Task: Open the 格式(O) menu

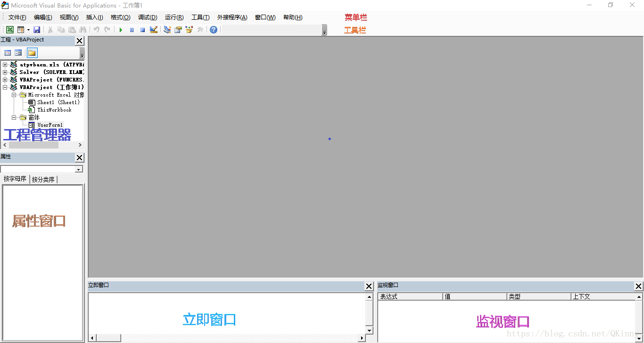Action: tap(120, 17)
